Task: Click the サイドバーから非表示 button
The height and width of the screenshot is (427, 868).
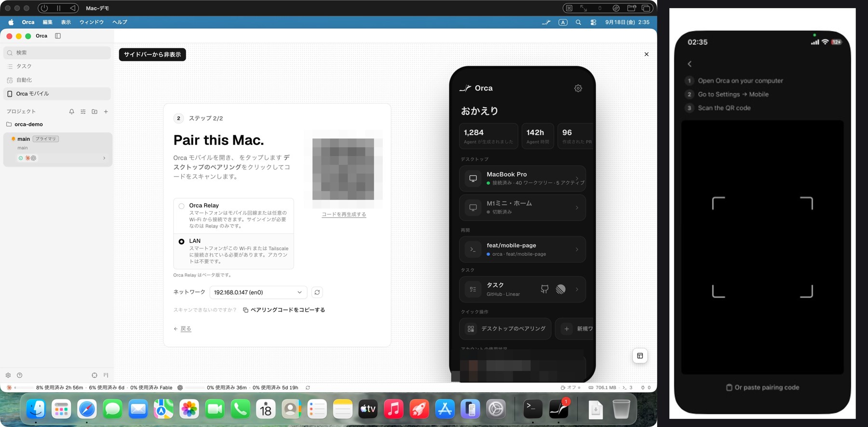Action: (x=152, y=55)
